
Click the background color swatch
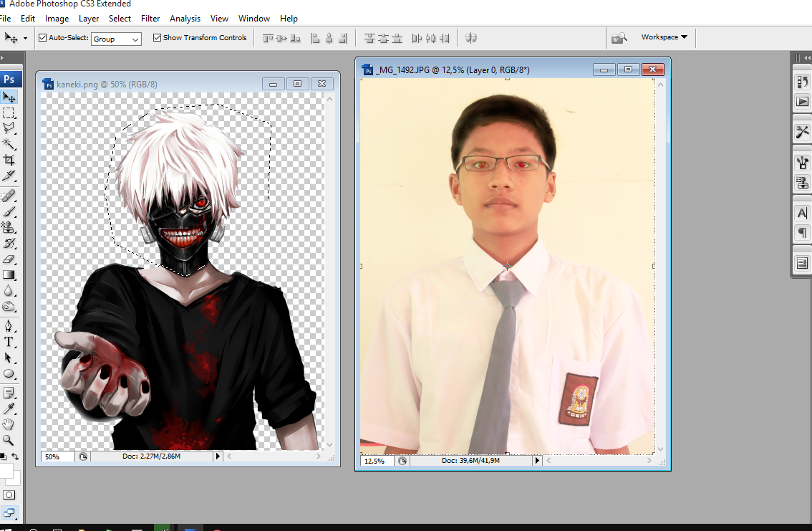coord(16,479)
